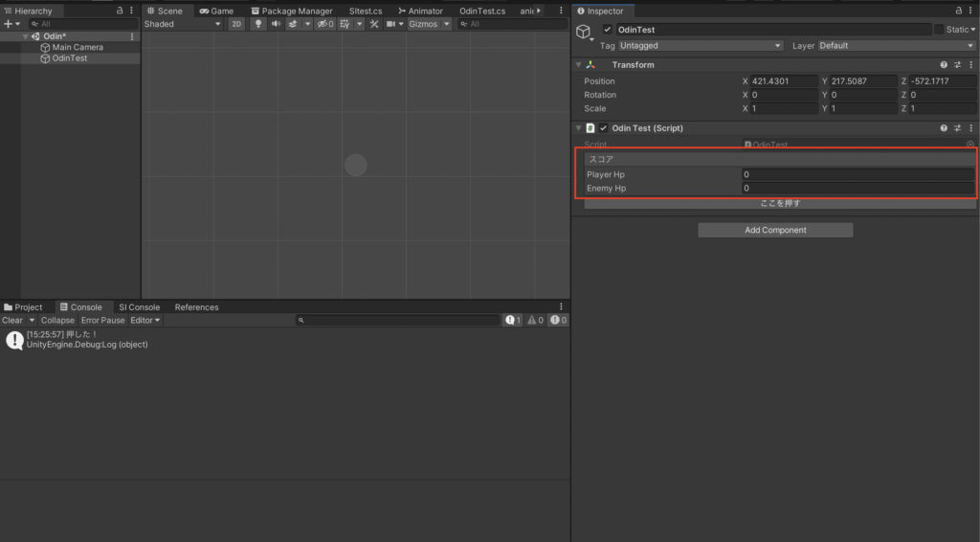980x542 pixels.
Task: Toggle info message count in Console
Action: coord(513,320)
